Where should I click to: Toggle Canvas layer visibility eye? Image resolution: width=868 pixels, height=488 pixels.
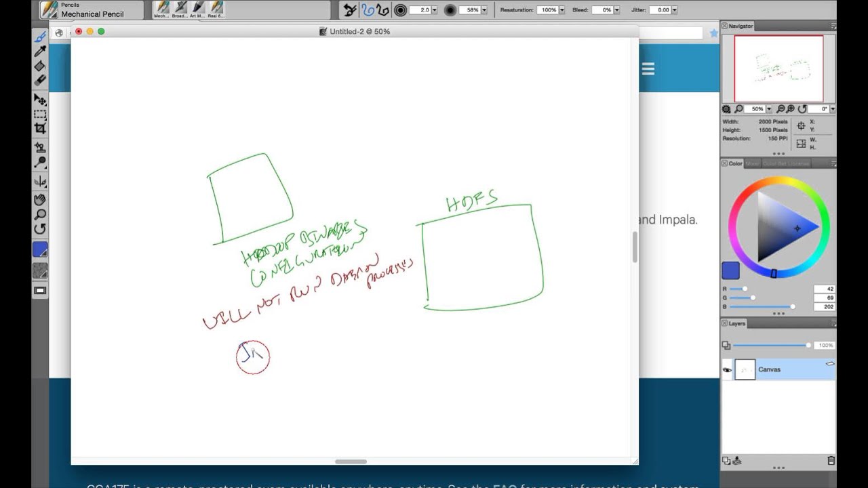coord(727,370)
